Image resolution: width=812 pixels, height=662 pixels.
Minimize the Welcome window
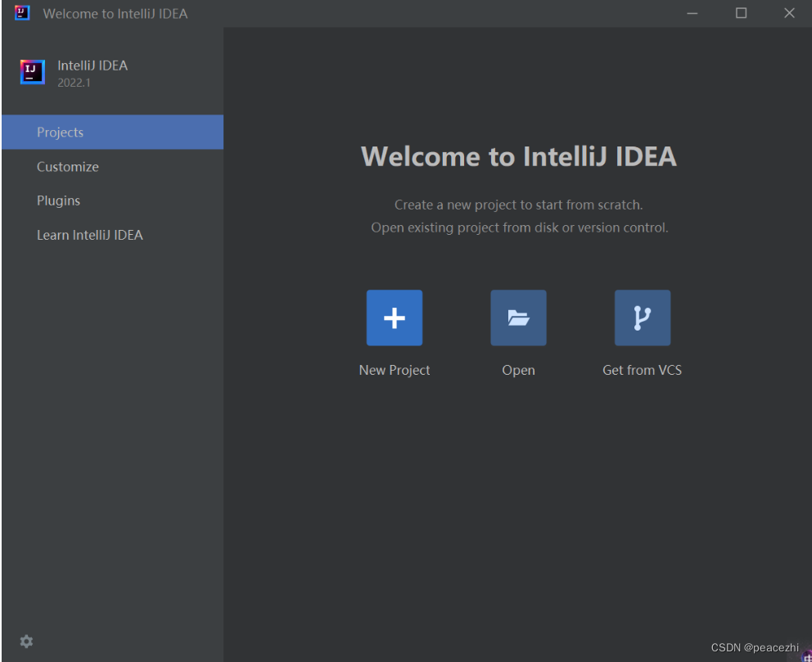[692, 13]
